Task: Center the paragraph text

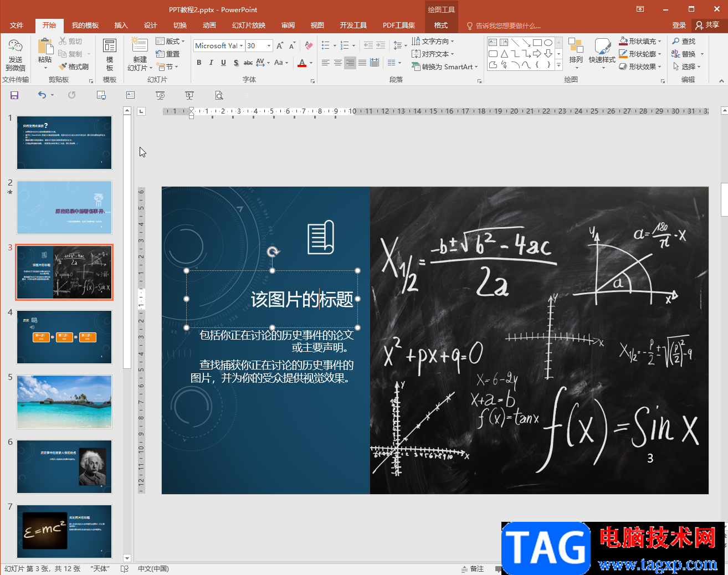Action: [x=338, y=63]
